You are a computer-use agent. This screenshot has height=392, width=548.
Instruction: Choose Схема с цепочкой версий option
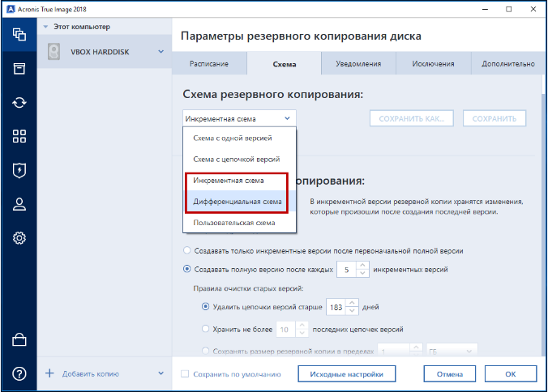239,160
